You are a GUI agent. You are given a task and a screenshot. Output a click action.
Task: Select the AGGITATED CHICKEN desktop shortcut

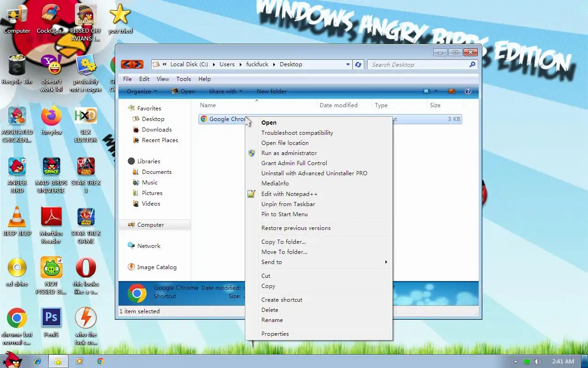pyautogui.click(x=17, y=123)
